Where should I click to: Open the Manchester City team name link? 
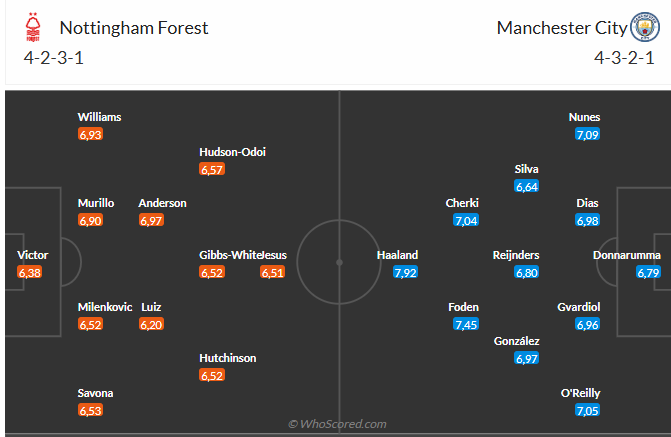click(x=560, y=28)
